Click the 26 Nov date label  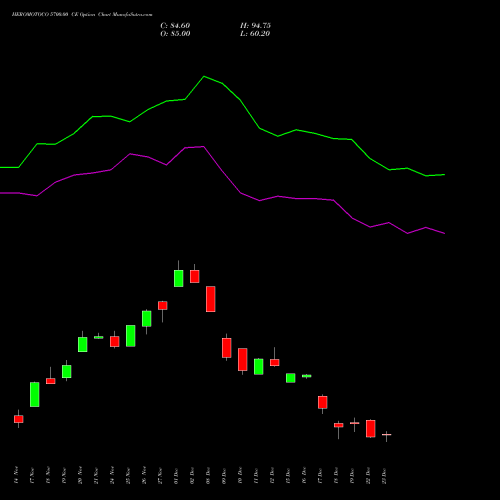point(144,475)
